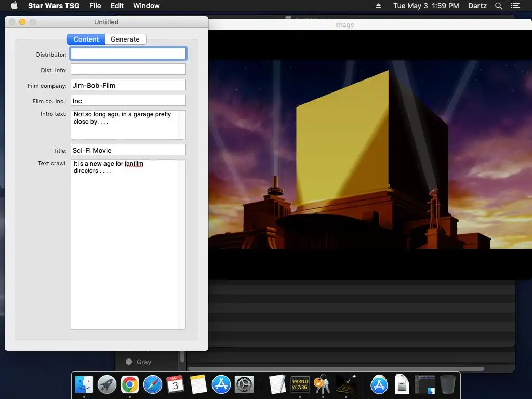Open the File menu

click(x=95, y=6)
